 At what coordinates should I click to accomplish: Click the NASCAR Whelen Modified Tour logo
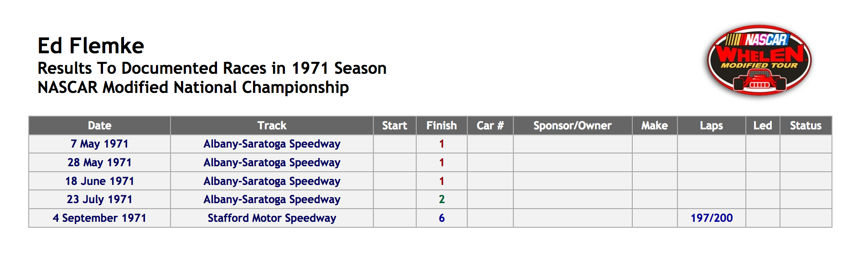(759, 60)
